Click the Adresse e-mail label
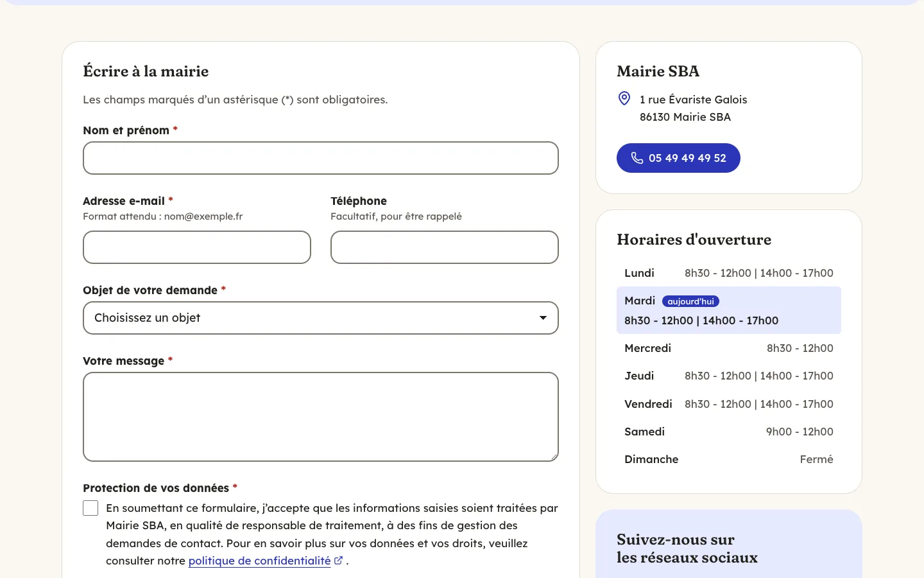Screen dimensions: 924x578 128,201
